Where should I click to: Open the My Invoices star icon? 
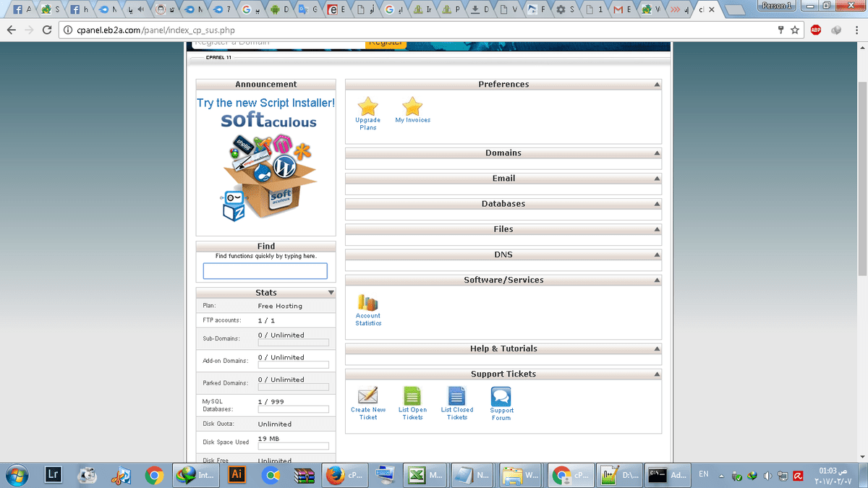coord(412,107)
